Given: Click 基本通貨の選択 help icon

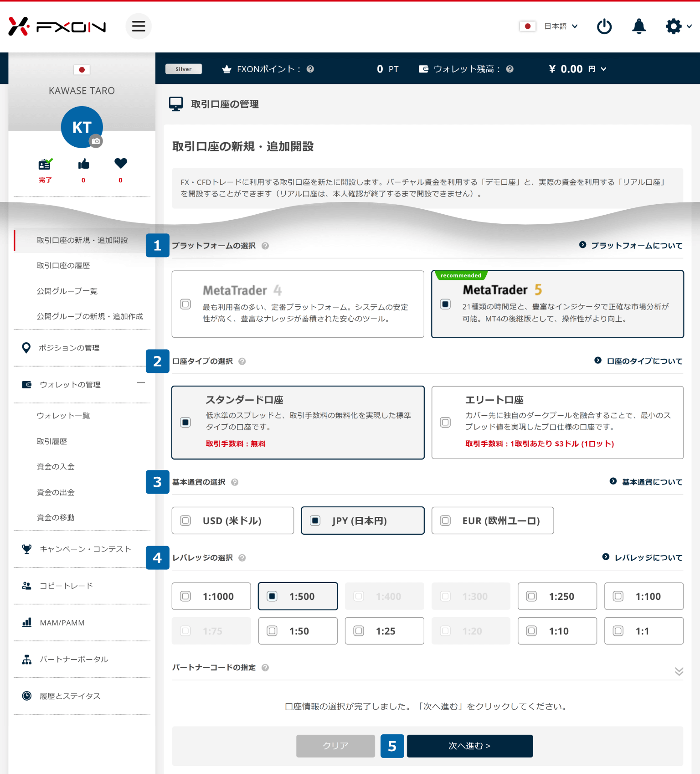Looking at the screenshot, I should click(x=235, y=482).
